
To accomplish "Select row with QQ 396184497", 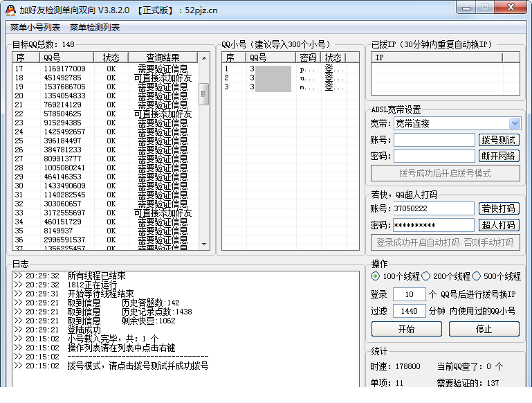I will tap(105, 141).
